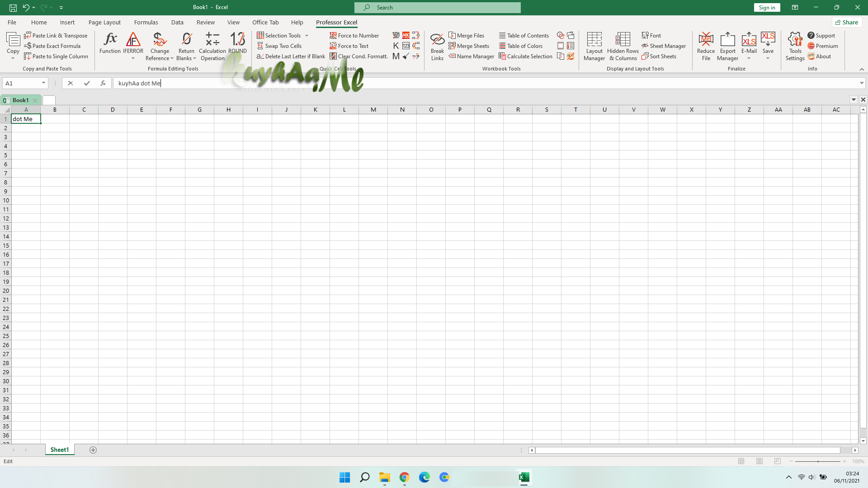
Task: Expand the formula bar
Action: click(x=862, y=83)
